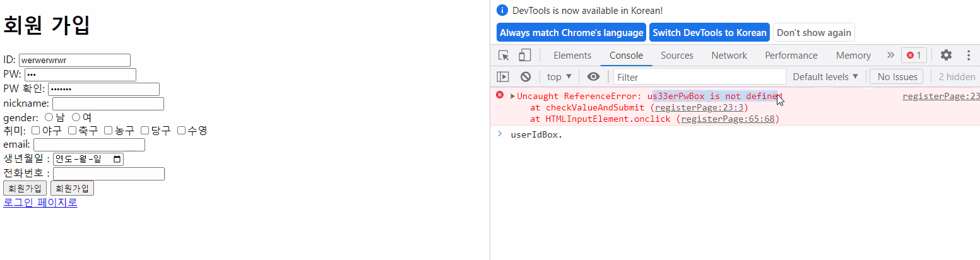Image resolution: width=980 pixels, height=260 pixels.
Task: Click the nickname input field
Action: point(108,103)
